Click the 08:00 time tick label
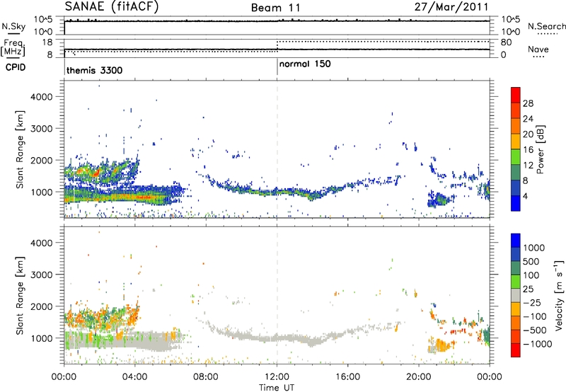This screenshot has height=392, width=566. 206,377
